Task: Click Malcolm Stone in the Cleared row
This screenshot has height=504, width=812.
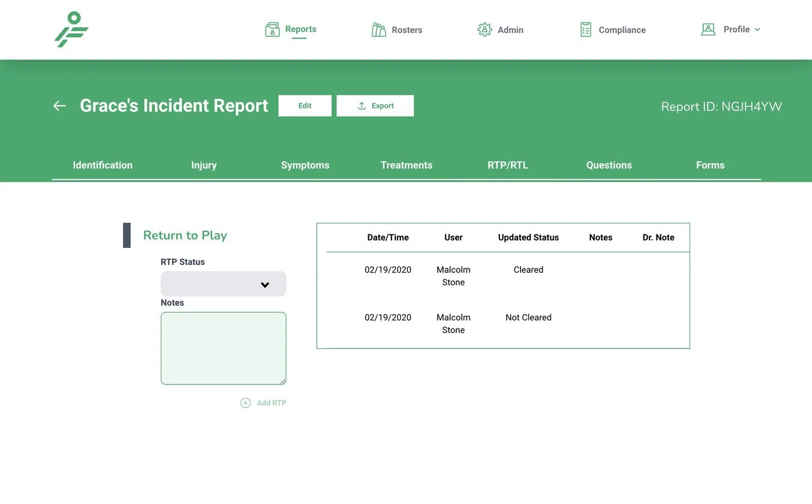Action: pyautogui.click(x=453, y=276)
